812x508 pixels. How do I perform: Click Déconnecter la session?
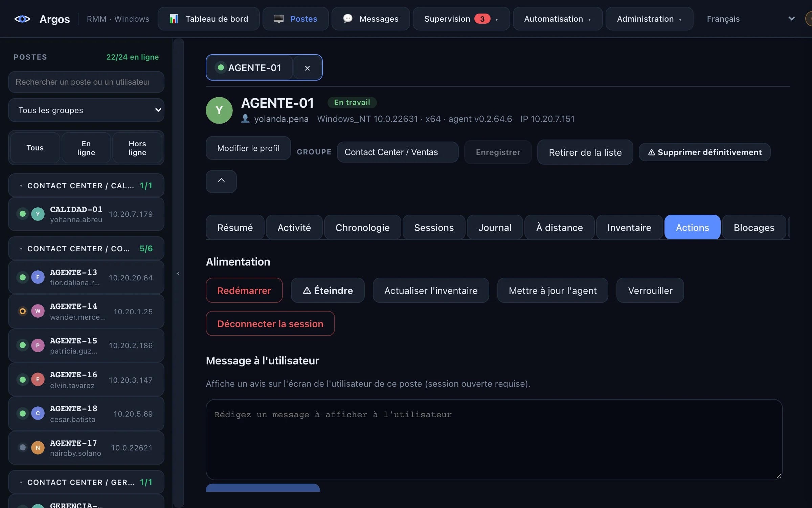click(x=270, y=323)
